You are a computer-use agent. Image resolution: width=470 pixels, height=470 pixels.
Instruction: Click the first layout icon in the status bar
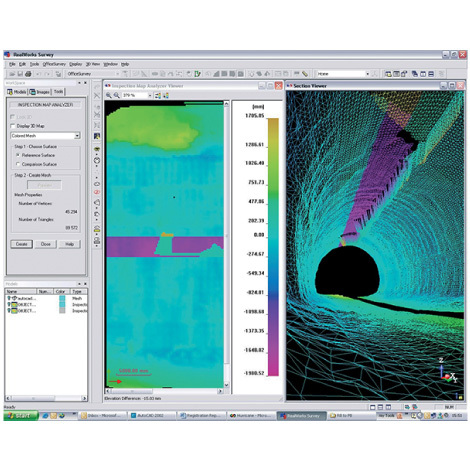[x=373, y=407]
